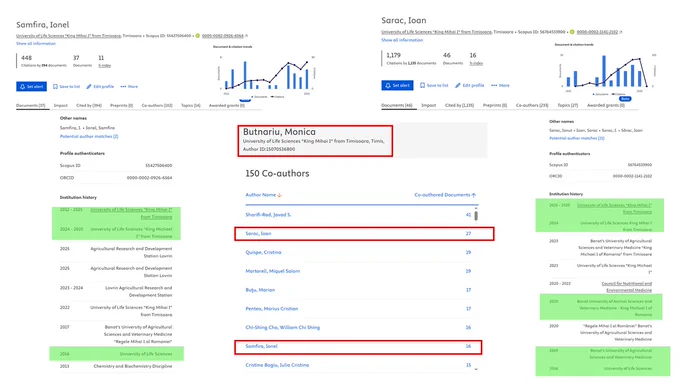
Task: Select Documents (37) tab on Samfira profile
Action: [31, 105]
